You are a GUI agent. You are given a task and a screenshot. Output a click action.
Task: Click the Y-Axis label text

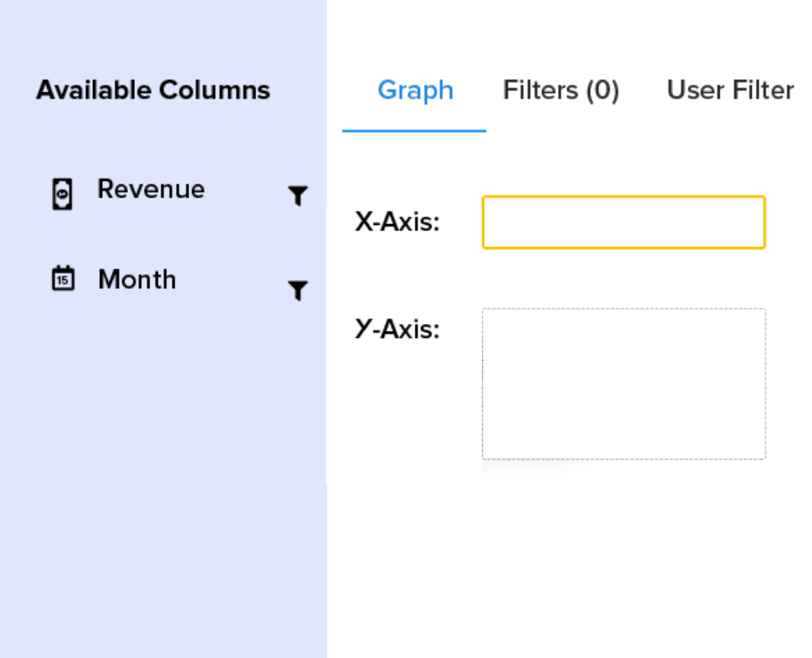click(x=397, y=329)
